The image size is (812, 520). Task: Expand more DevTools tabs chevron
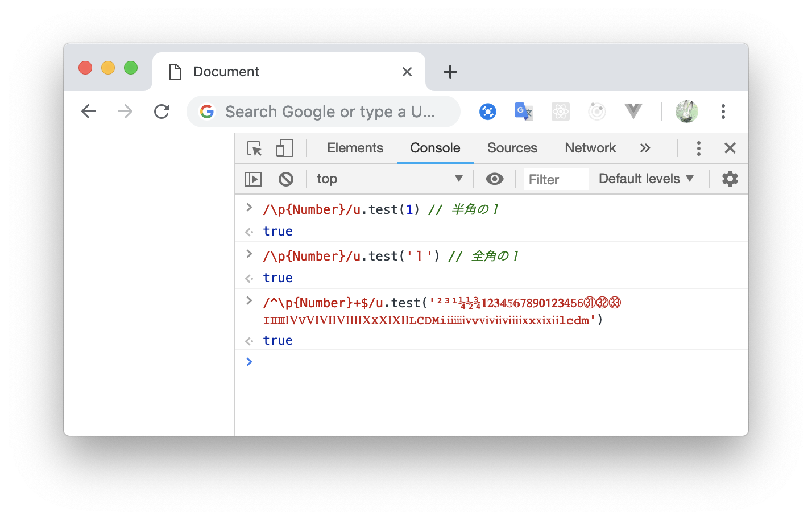tap(645, 148)
